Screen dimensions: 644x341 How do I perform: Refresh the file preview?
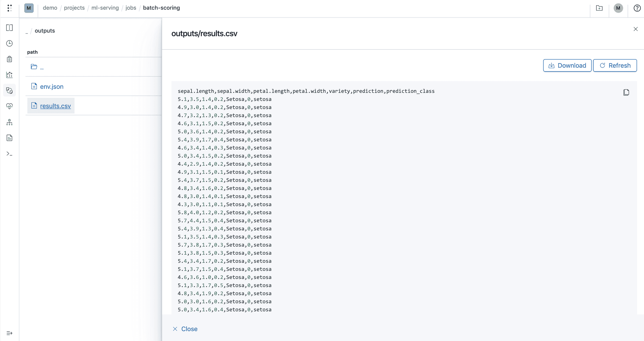pyautogui.click(x=615, y=65)
